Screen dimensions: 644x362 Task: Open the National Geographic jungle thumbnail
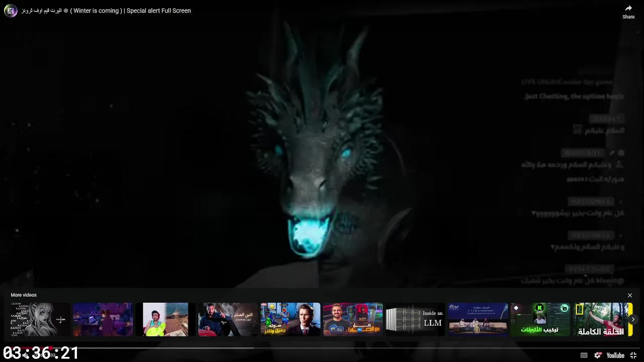pos(603,319)
